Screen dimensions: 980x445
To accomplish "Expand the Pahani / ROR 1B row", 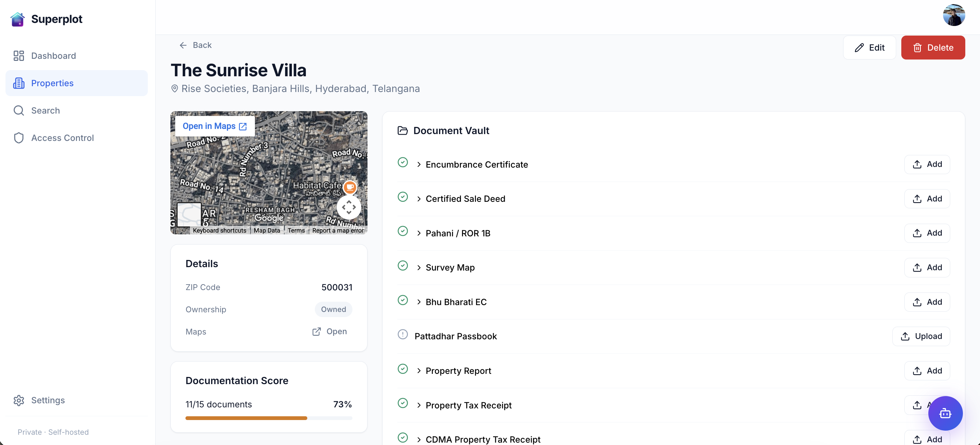I will tap(419, 233).
